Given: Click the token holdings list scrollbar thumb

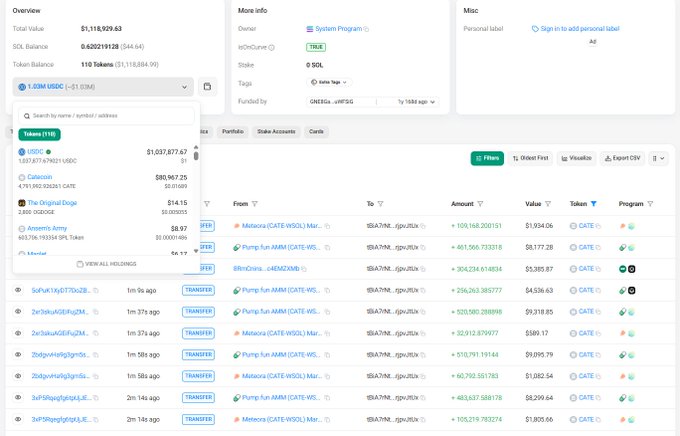Looking at the screenshot, I should tap(196, 156).
